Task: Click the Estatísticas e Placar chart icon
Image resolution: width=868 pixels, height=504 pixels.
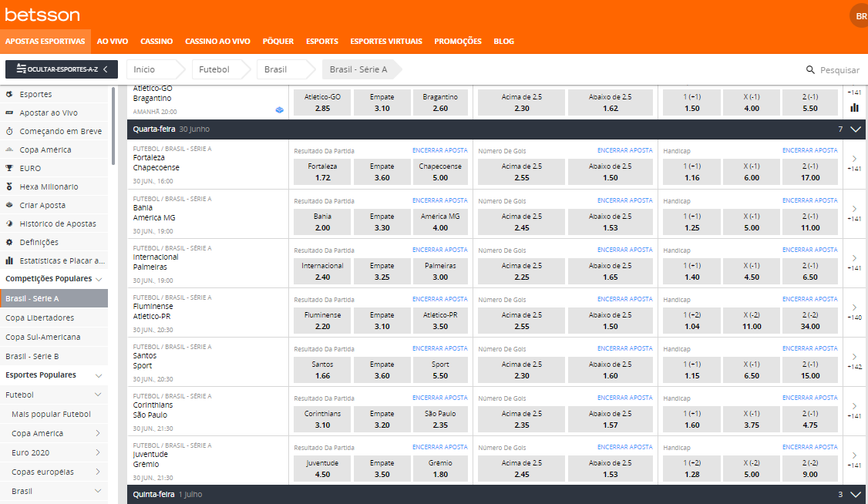Action: 8,260
